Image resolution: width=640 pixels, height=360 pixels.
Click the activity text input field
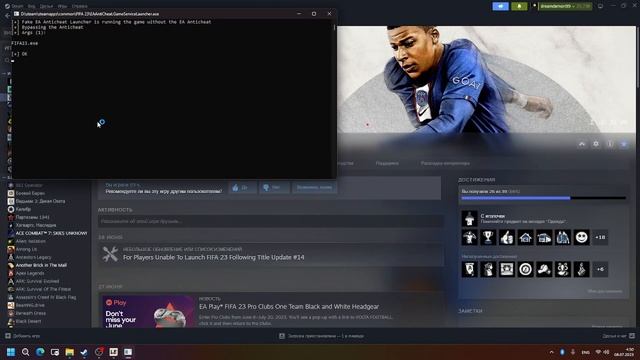pyautogui.click(x=271, y=221)
